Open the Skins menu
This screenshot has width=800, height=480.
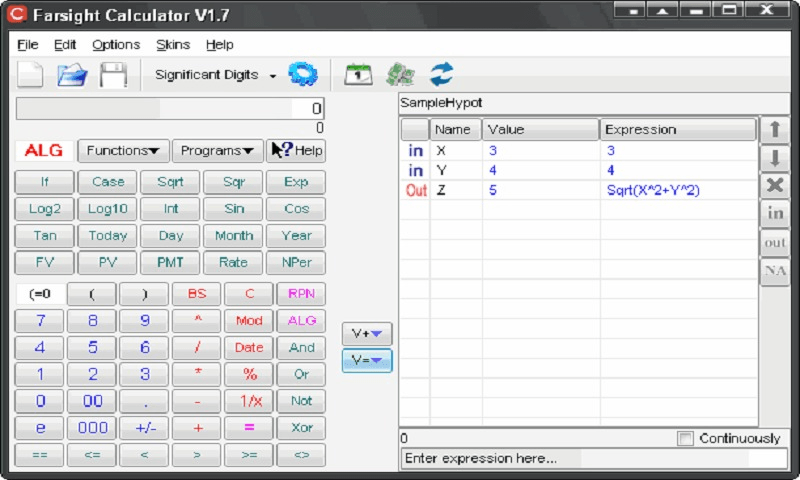click(x=173, y=45)
